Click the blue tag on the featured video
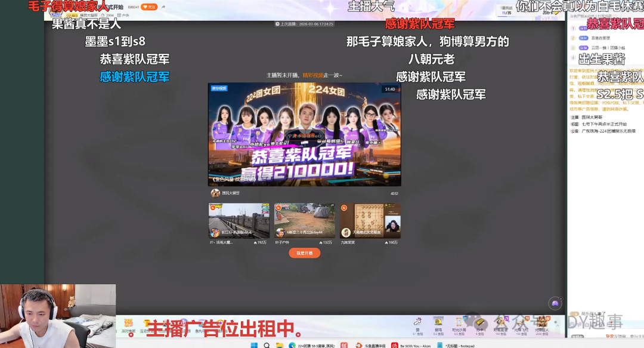This screenshot has height=348, width=644. [219, 88]
